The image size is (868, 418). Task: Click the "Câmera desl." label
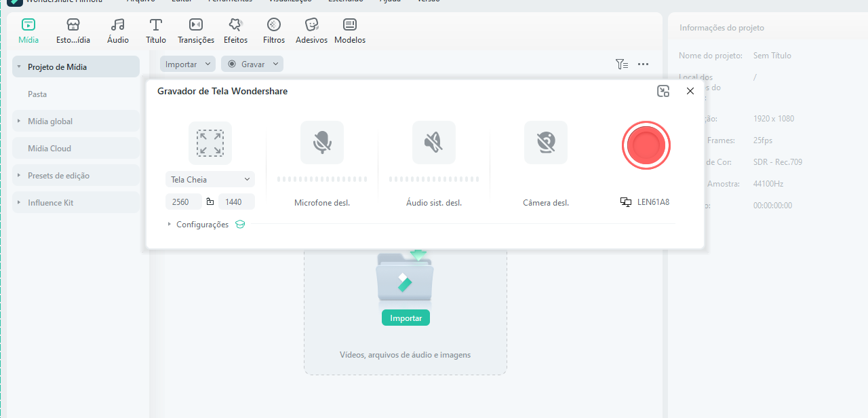[x=546, y=203]
